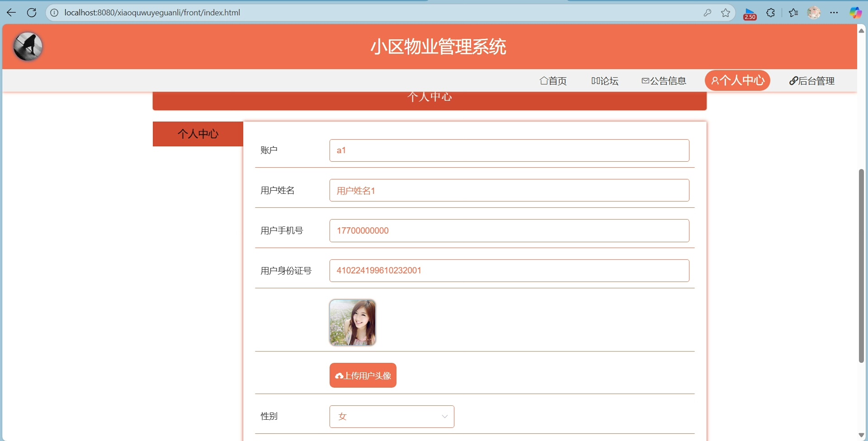Bookmark this page with the star icon
The width and height of the screenshot is (868, 441).
point(726,13)
